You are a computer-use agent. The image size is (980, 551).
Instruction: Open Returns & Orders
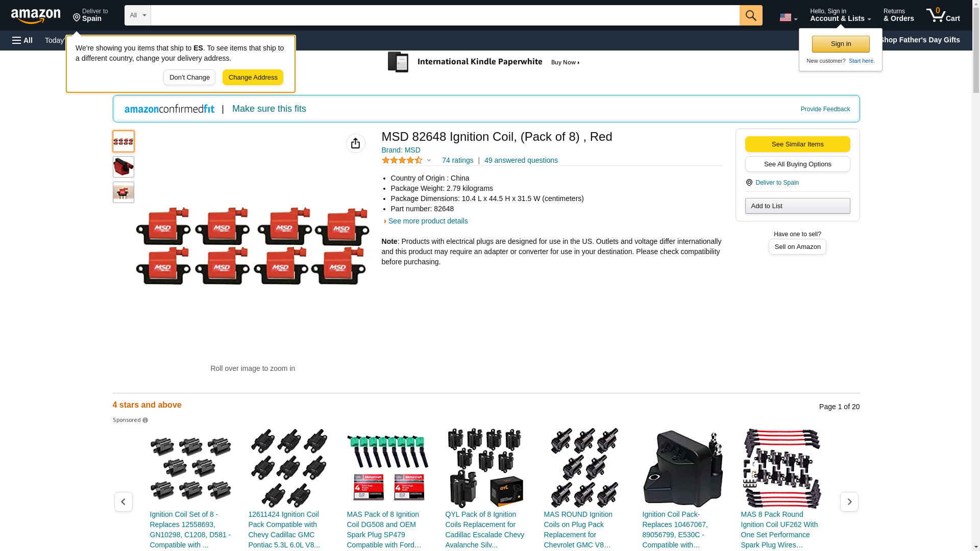pos(898,15)
